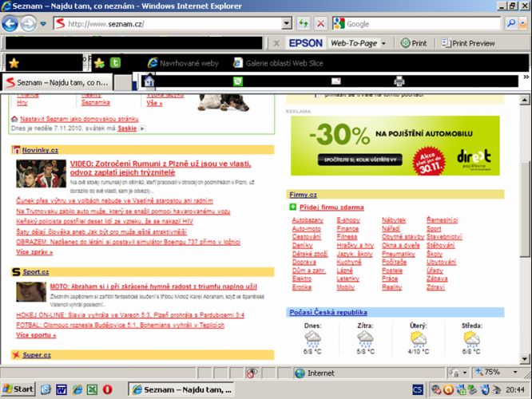This screenshot has width=532, height=399.
Task: Click the CS language indicator in tray
Action: click(x=418, y=389)
